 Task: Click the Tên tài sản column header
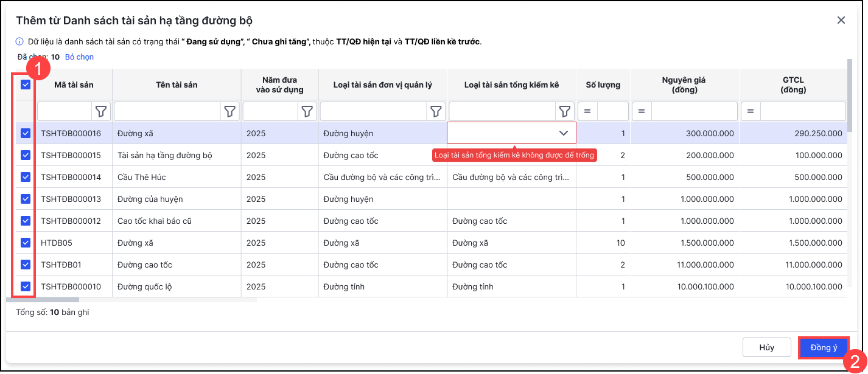coord(177,85)
